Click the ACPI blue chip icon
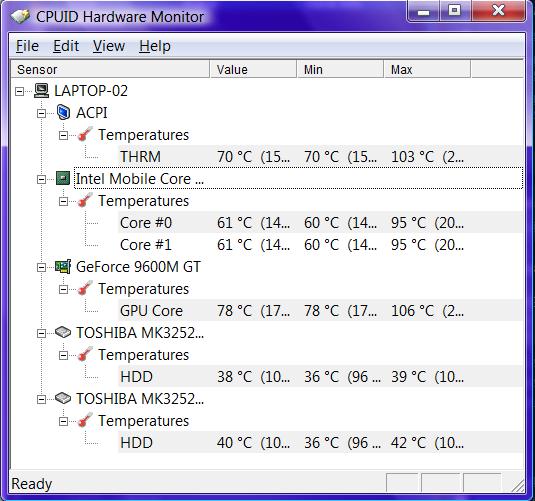Image resolution: width=535 pixels, height=501 pixels. [x=63, y=113]
